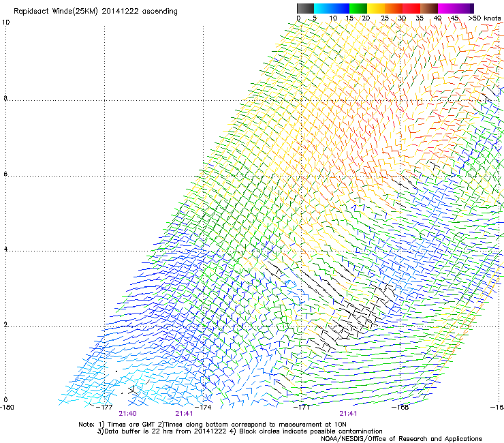Click the 'NOAA/NESDIS/Office of Research and Applications' credit
The width and height of the screenshot is (504, 443).
pyautogui.click(x=401, y=439)
